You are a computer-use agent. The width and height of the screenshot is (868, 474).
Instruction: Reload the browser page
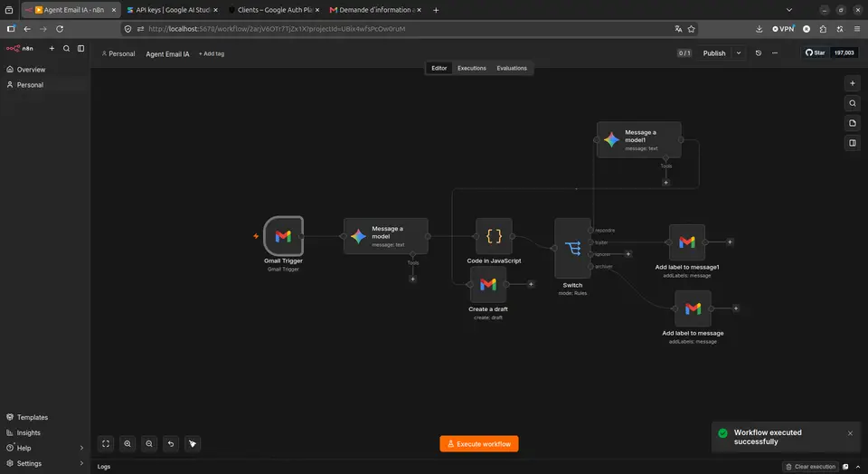[60, 29]
